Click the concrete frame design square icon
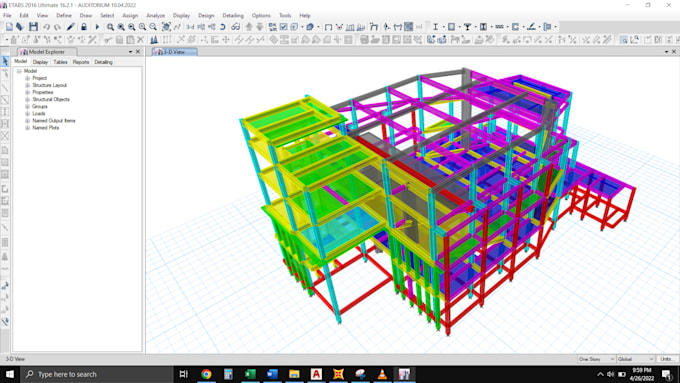This screenshot has width=680, height=383. (451, 27)
